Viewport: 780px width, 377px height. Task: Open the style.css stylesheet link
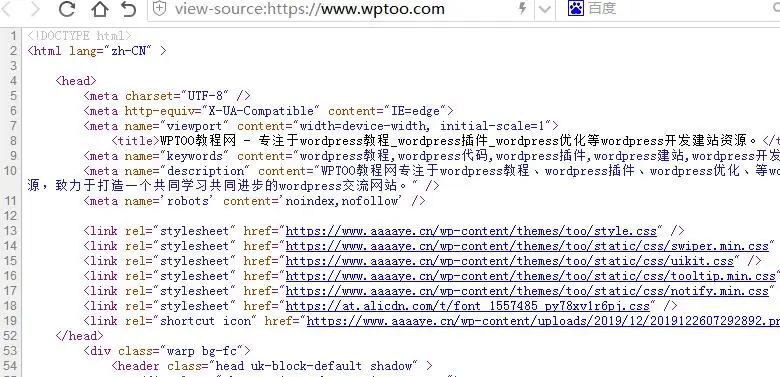point(471,231)
